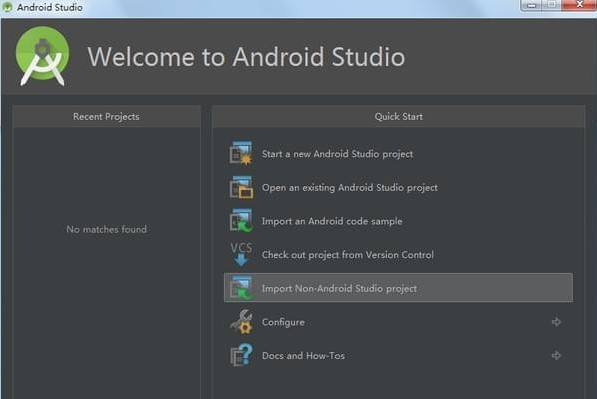Click the Quick Start panel header
Image resolution: width=597 pixels, height=399 pixels.
(x=399, y=117)
